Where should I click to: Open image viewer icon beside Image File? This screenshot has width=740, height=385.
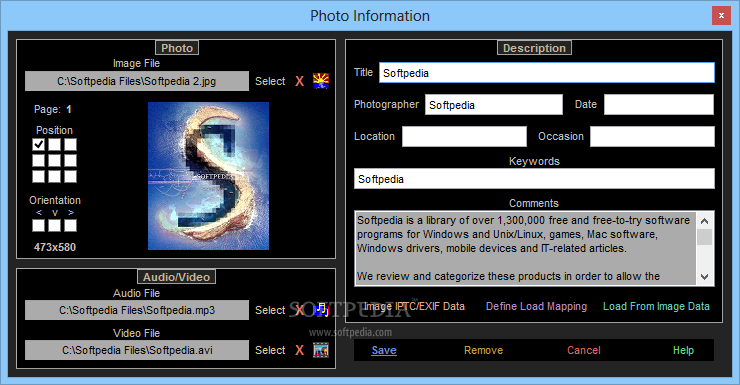[321, 81]
